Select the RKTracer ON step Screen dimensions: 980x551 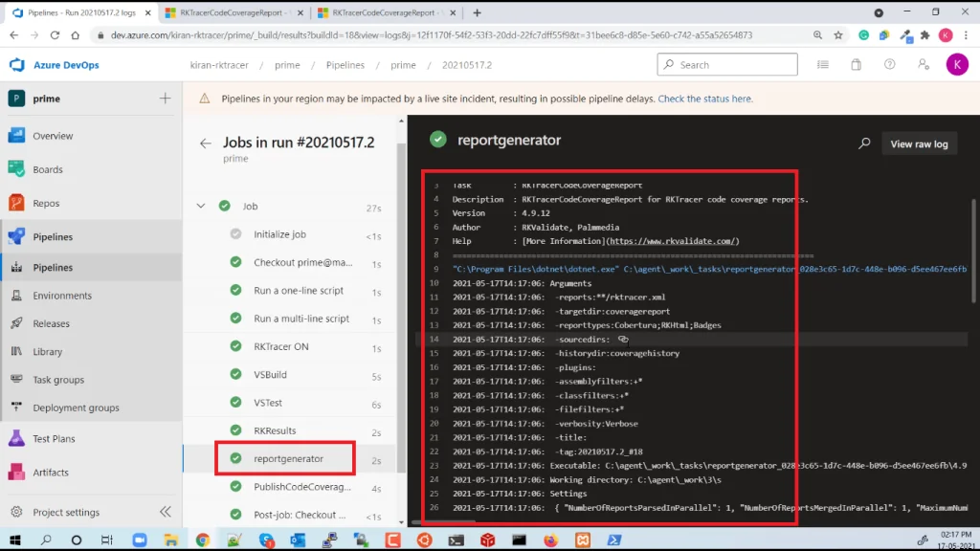(291, 346)
